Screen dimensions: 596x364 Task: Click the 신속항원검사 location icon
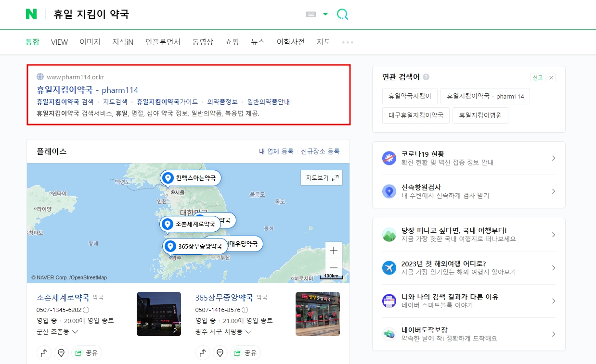coord(389,191)
